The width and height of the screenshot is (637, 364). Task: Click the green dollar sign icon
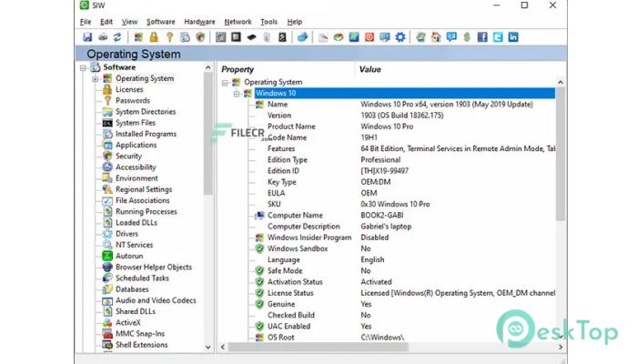point(467,37)
